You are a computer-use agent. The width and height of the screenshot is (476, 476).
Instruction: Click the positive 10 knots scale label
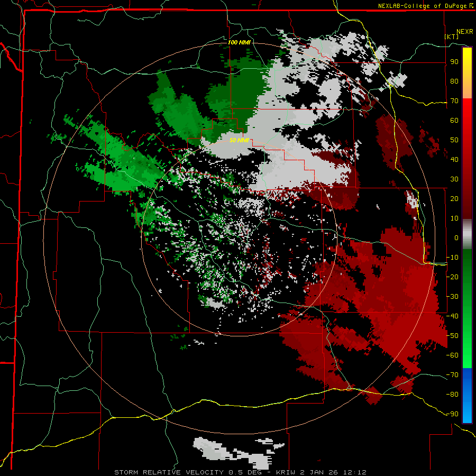[454, 218]
